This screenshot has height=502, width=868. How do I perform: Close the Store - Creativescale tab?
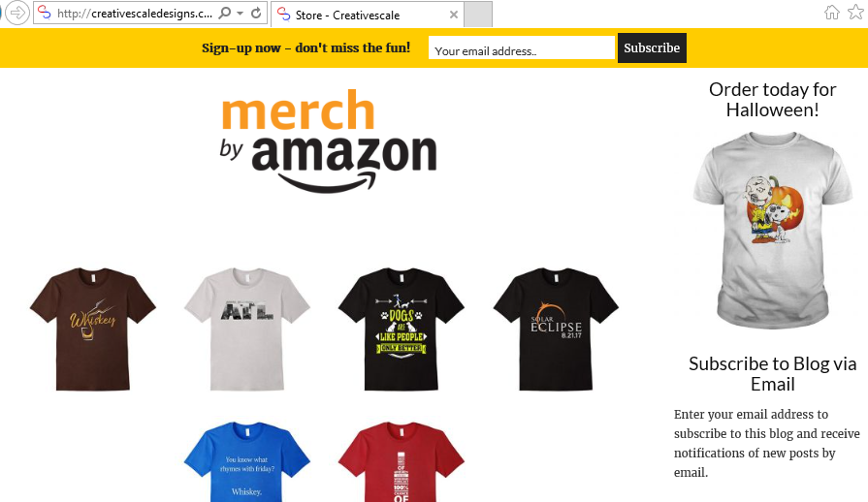coord(453,15)
